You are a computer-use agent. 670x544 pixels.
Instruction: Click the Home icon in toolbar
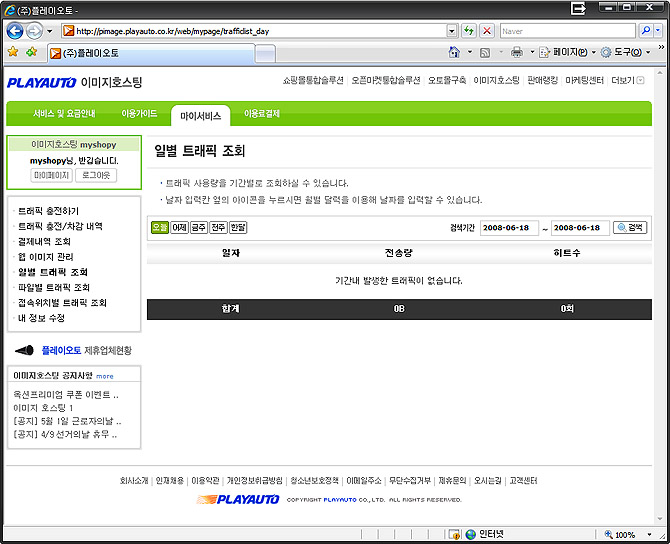coord(455,52)
